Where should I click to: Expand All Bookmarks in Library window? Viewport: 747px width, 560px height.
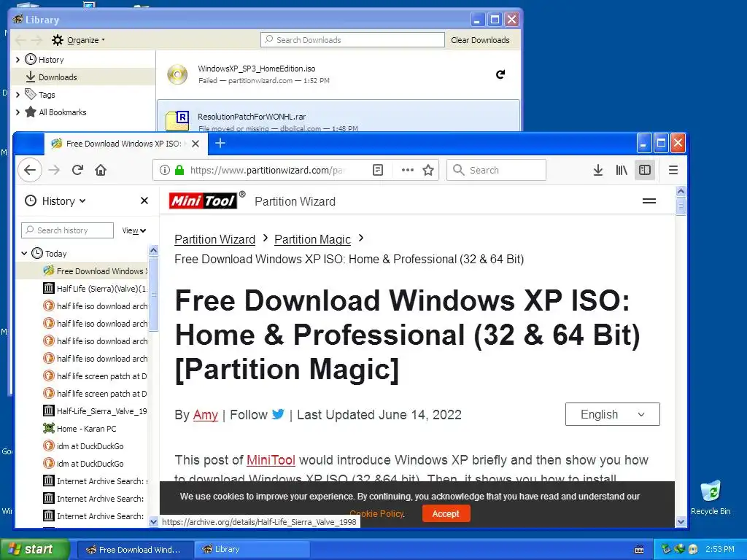coord(18,112)
